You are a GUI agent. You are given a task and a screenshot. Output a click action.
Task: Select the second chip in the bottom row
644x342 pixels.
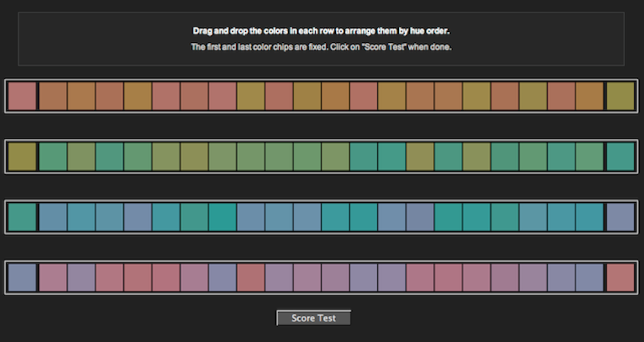point(53,277)
